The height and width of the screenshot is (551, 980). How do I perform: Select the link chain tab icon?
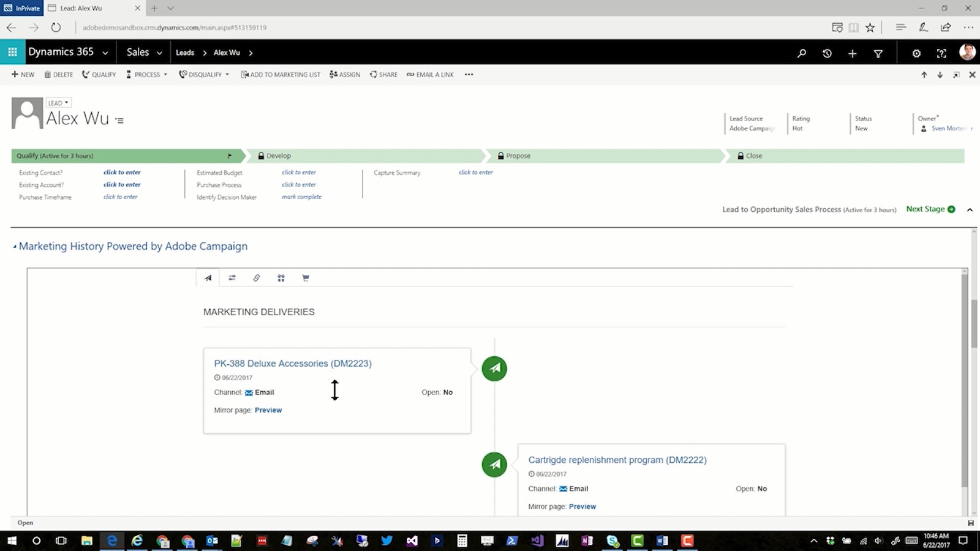pos(257,278)
